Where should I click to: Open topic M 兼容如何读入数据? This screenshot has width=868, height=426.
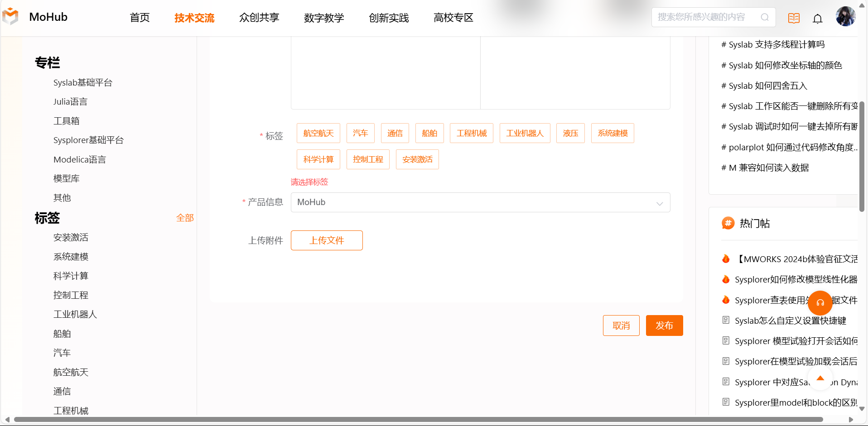[765, 168]
